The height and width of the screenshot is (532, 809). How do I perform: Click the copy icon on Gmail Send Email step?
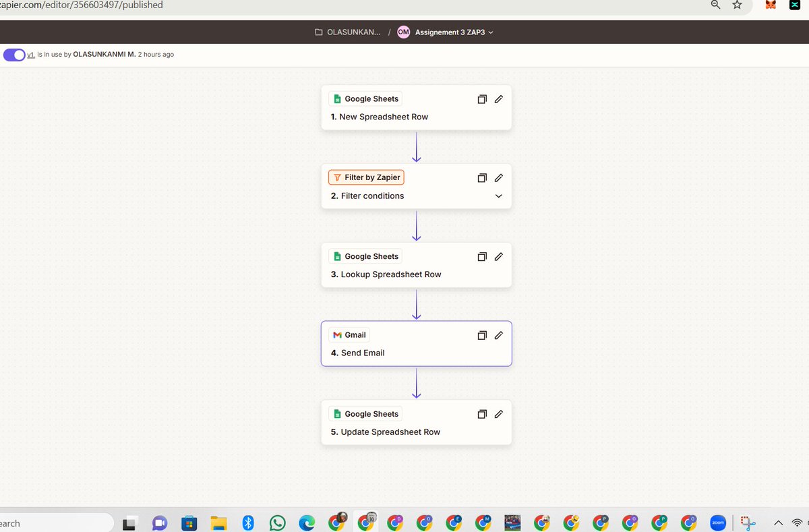(482, 335)
